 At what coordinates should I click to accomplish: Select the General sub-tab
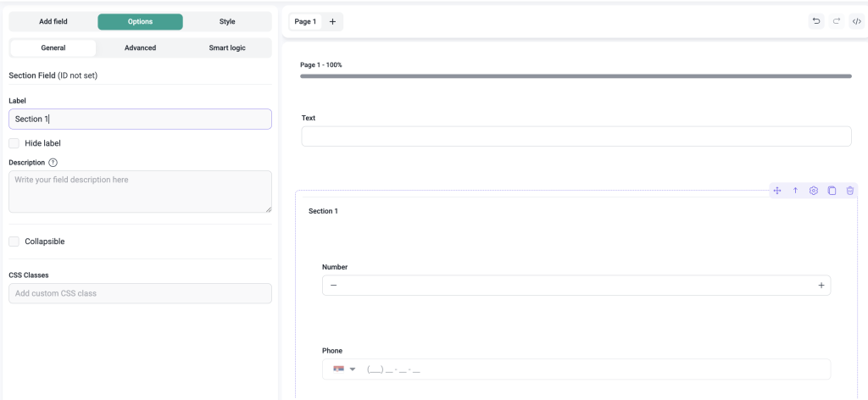coord(53,48)
